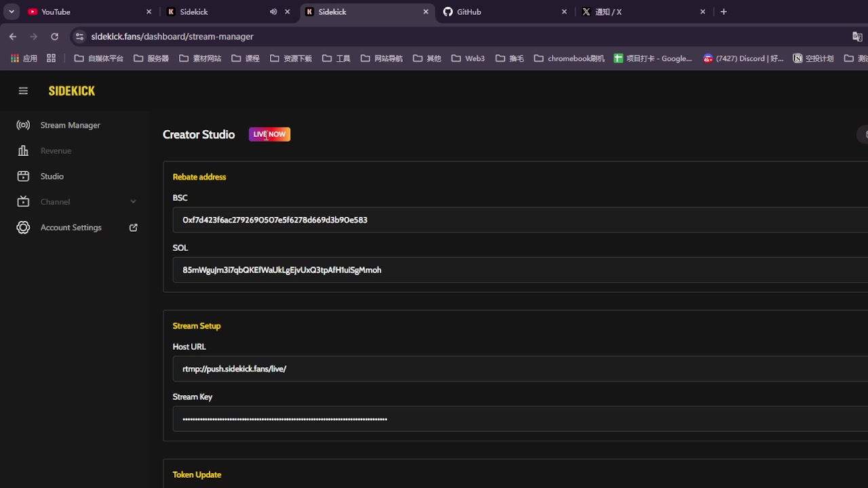Open the hamburger menu beside Sidekick logo
Image resolution: width=868 pixels, height=488 pixels.
pos(23,91)
